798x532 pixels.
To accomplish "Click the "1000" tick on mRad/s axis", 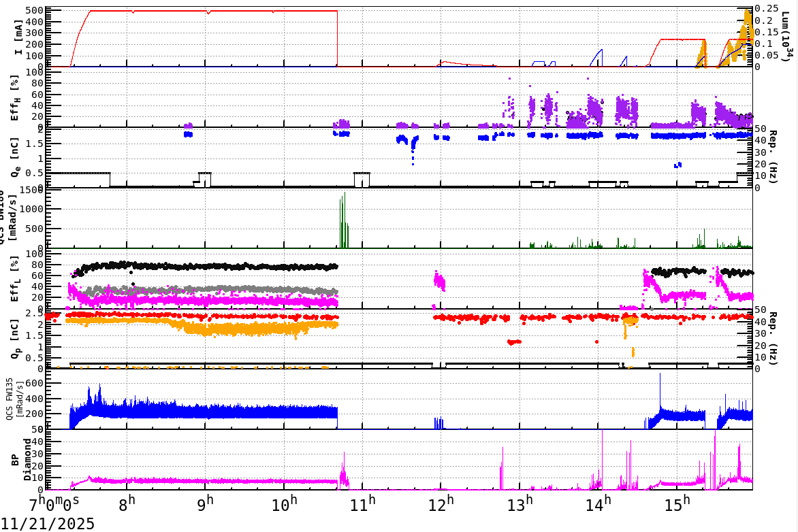I will coord(31,209).
